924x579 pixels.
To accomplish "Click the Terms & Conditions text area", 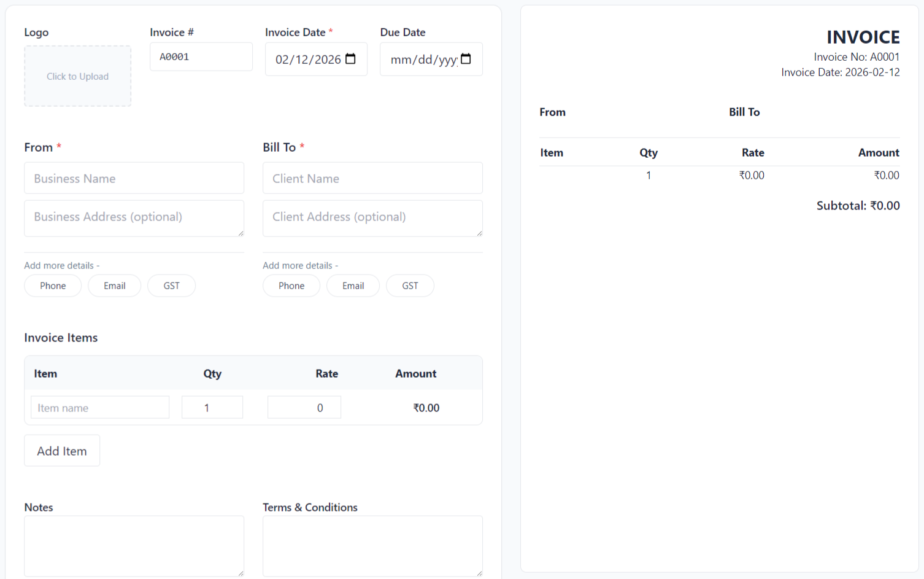I will click(x=372, y=545).
